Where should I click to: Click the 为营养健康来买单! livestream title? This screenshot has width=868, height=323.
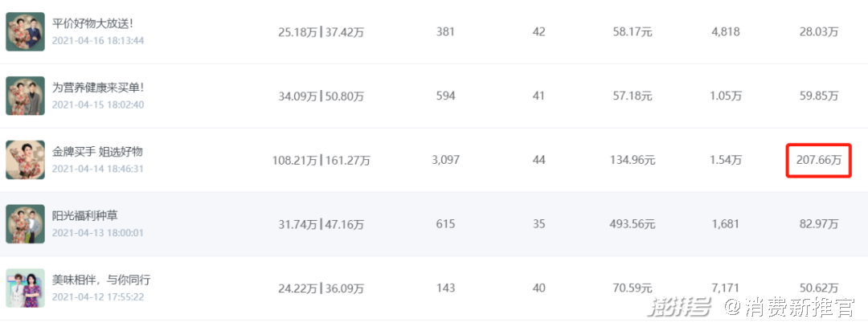click(x=98, y=87)
